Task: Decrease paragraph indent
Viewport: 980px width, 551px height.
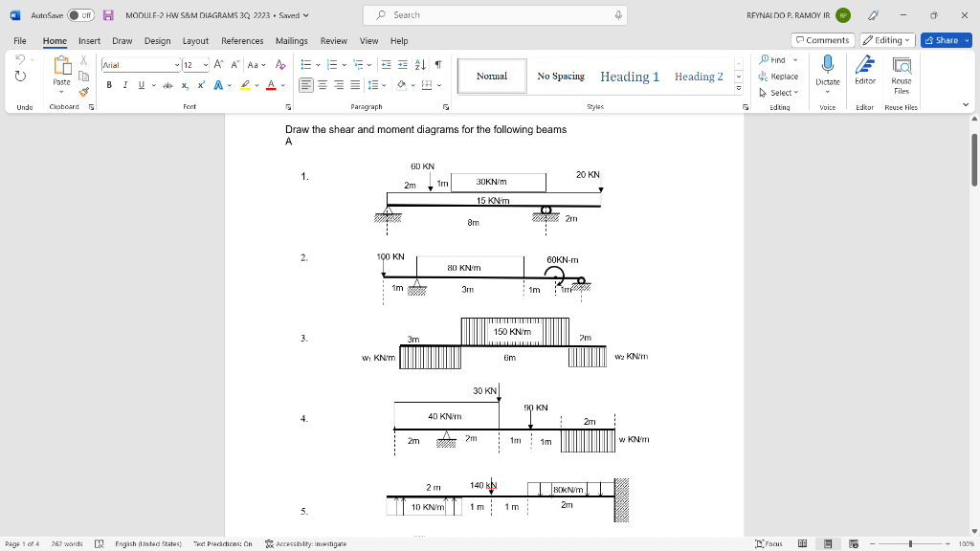Action: [387, 65]
